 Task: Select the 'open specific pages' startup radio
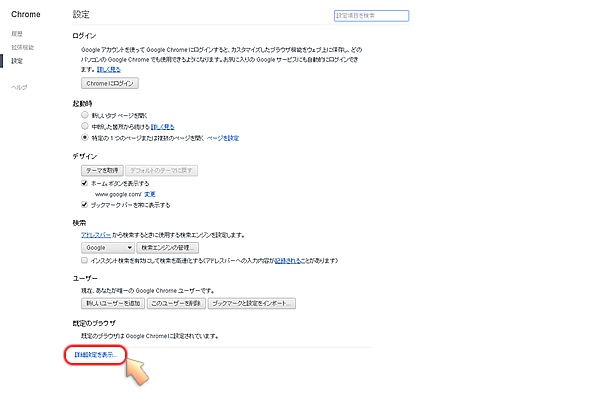point(85,137)
